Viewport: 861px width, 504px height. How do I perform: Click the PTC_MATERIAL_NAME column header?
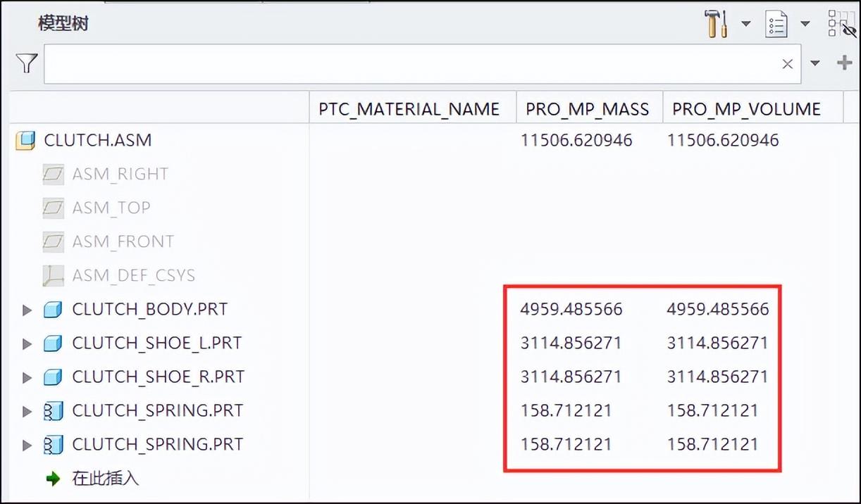coord(409,109)
